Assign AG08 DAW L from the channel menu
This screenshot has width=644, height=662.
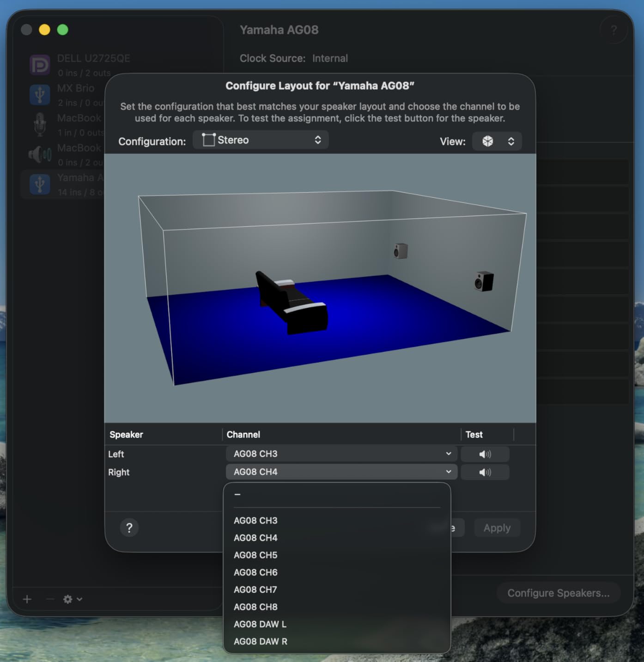[337, 624]
